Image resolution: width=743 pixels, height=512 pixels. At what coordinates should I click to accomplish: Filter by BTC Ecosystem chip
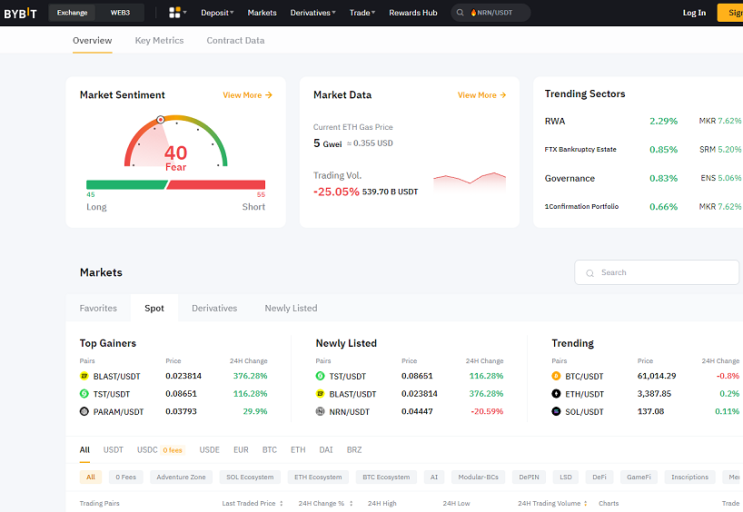click(386, 477)
